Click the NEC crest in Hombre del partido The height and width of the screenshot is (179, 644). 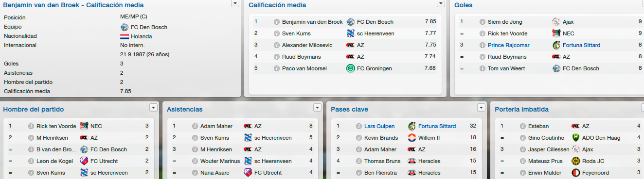84,126
